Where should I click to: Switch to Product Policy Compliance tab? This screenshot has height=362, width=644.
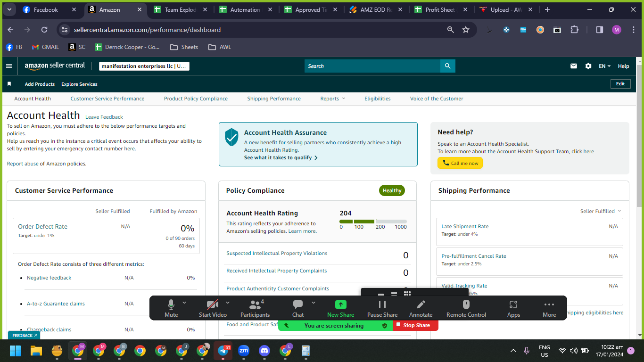[196, 99]
